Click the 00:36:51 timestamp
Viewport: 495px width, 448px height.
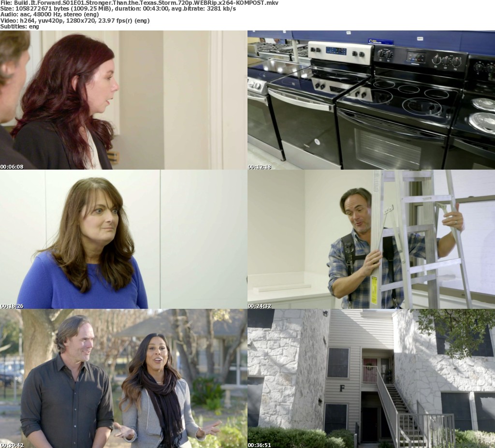(x=260, y=445)
